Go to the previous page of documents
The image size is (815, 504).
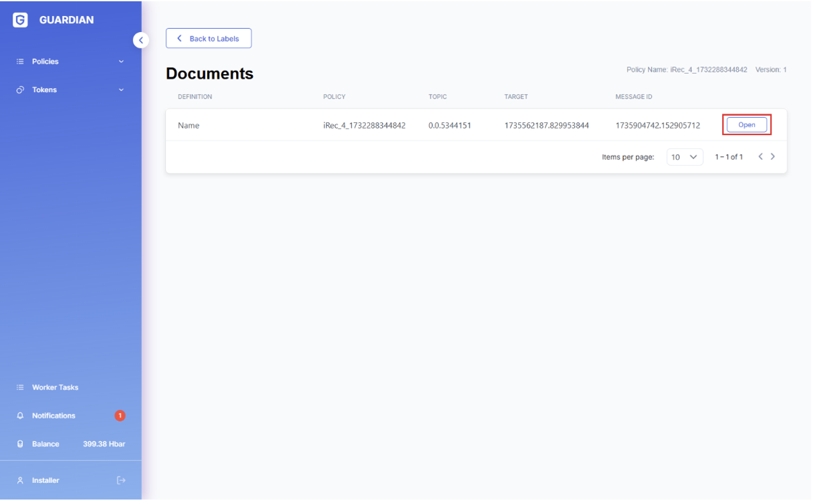click(x=761, y=157)
